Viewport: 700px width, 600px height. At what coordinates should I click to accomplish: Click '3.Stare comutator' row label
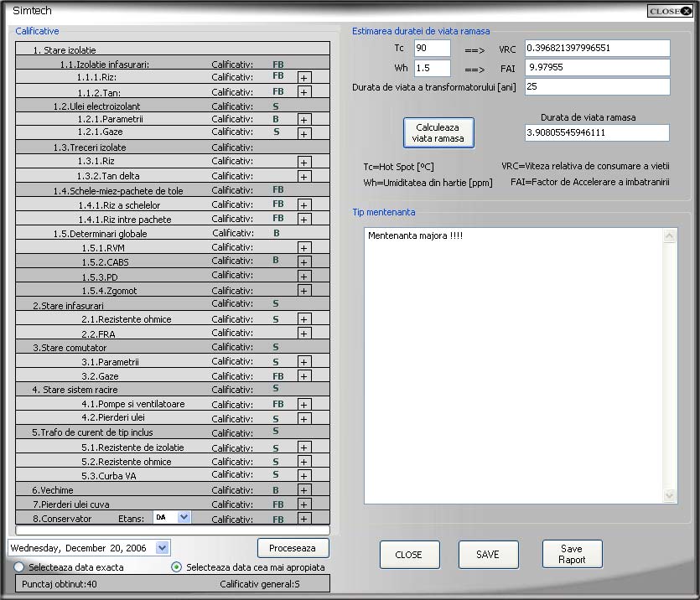point(70,348)
